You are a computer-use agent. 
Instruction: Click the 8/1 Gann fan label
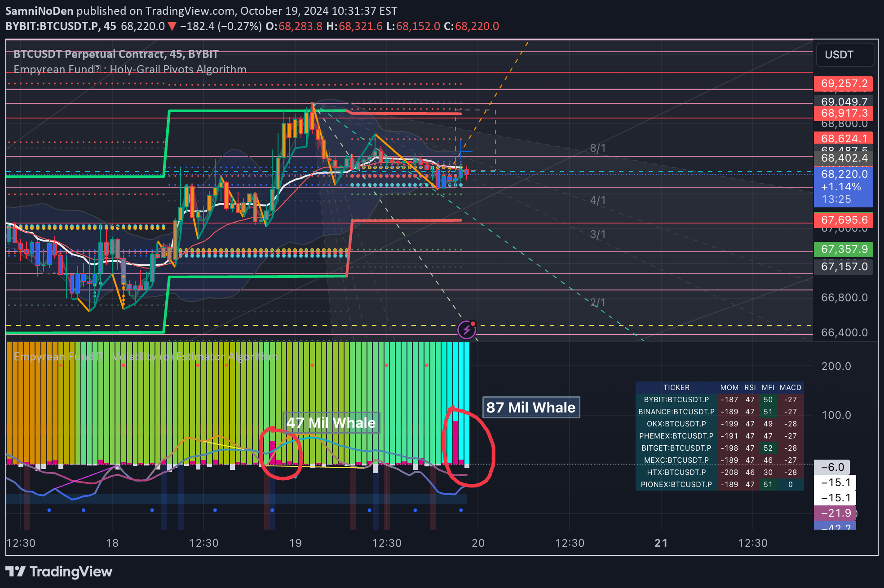598,148
